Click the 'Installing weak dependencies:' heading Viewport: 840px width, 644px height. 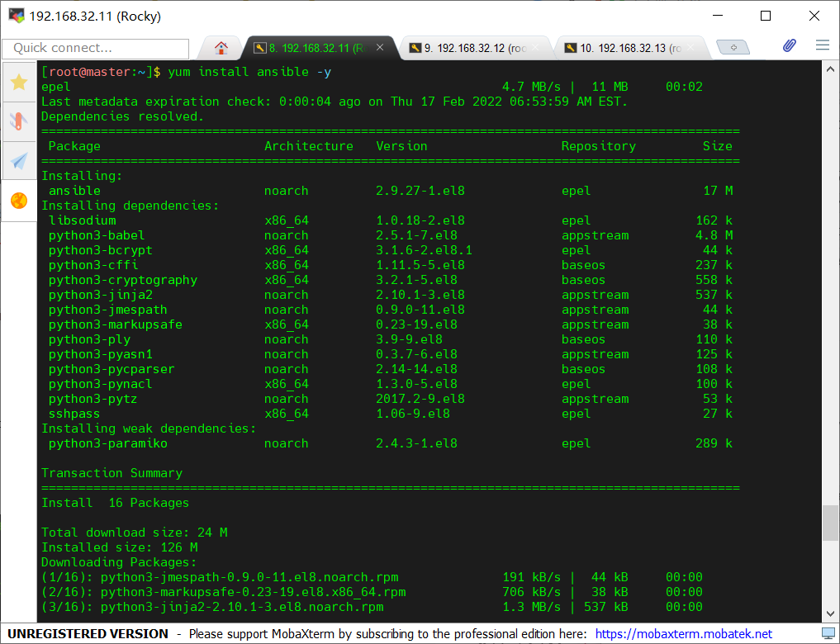point(149,429)
